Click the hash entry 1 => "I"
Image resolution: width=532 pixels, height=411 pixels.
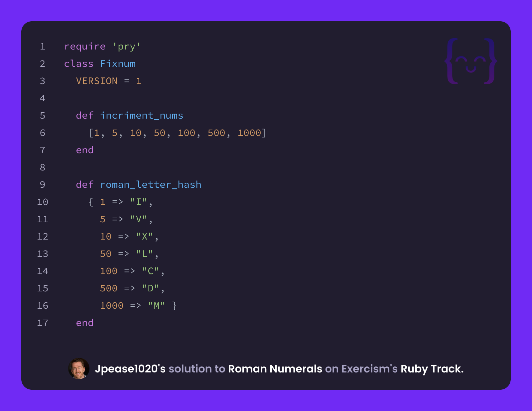pos(124,202)
